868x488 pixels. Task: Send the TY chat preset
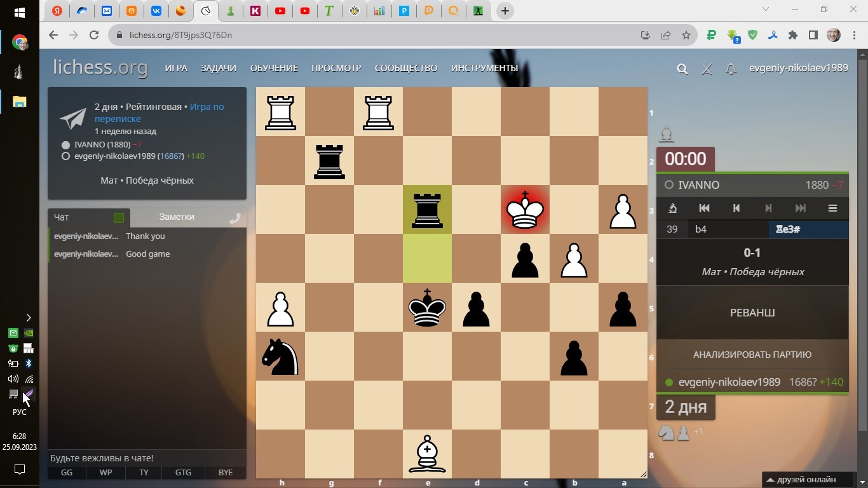tap(144, 473)
